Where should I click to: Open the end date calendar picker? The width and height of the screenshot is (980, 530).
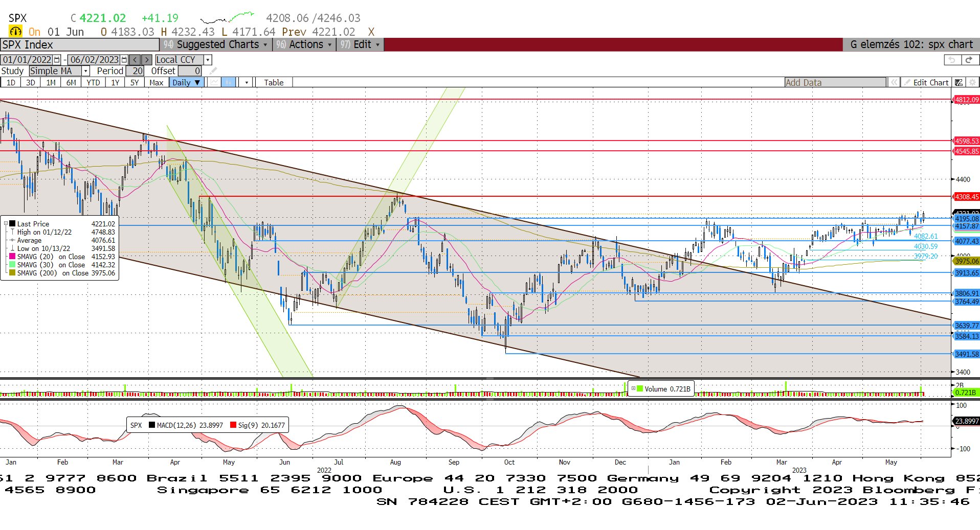point(124,60)
